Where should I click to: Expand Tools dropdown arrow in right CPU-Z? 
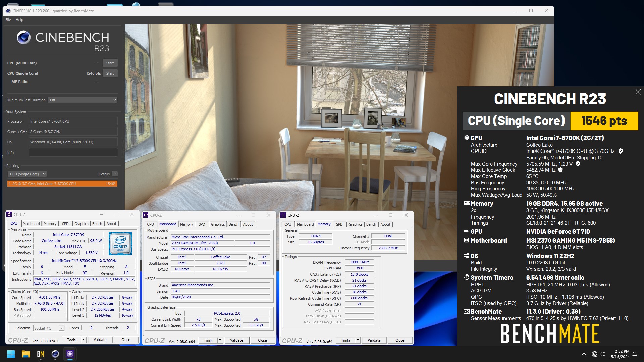[358, 340]
